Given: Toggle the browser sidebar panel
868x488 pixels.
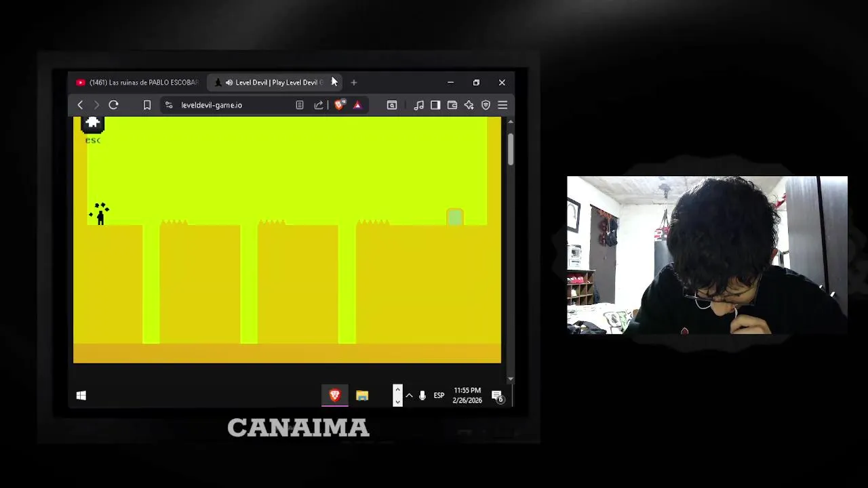Looking at the screenshot, I should point(435,105).
